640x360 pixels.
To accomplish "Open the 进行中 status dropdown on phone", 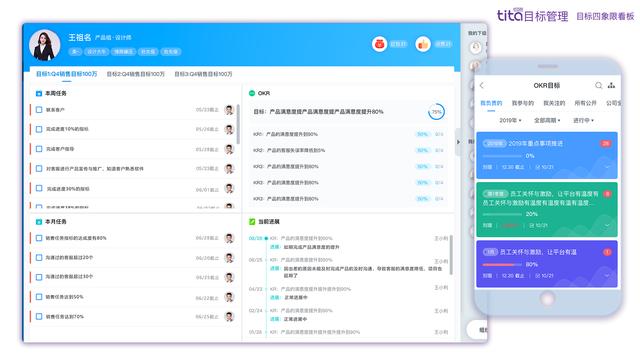I will [x=583, y=120].
